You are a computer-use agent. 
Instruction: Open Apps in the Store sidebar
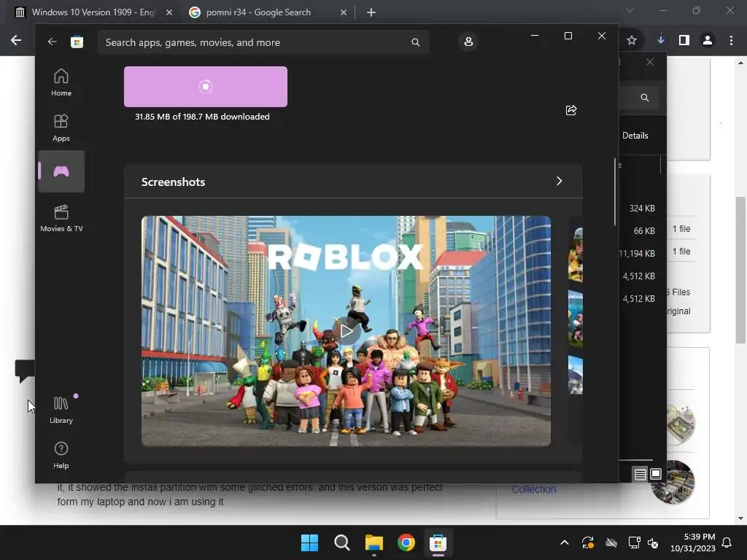[61, 128]
